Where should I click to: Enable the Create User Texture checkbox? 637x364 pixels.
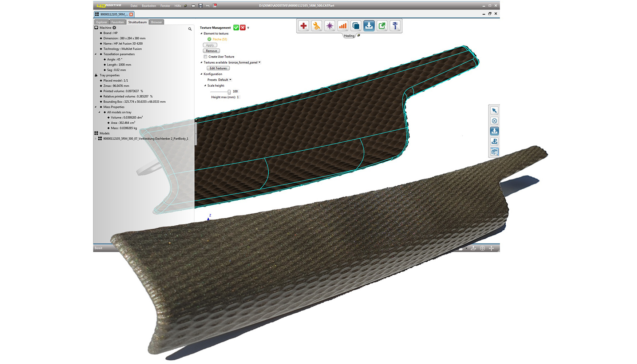click(206, 56)
